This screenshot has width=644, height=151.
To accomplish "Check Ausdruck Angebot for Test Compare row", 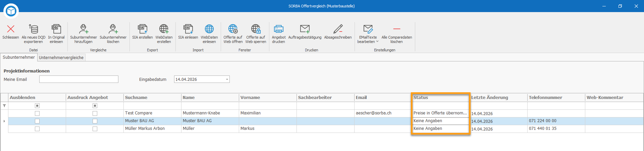I will click(x=95, y=113).
